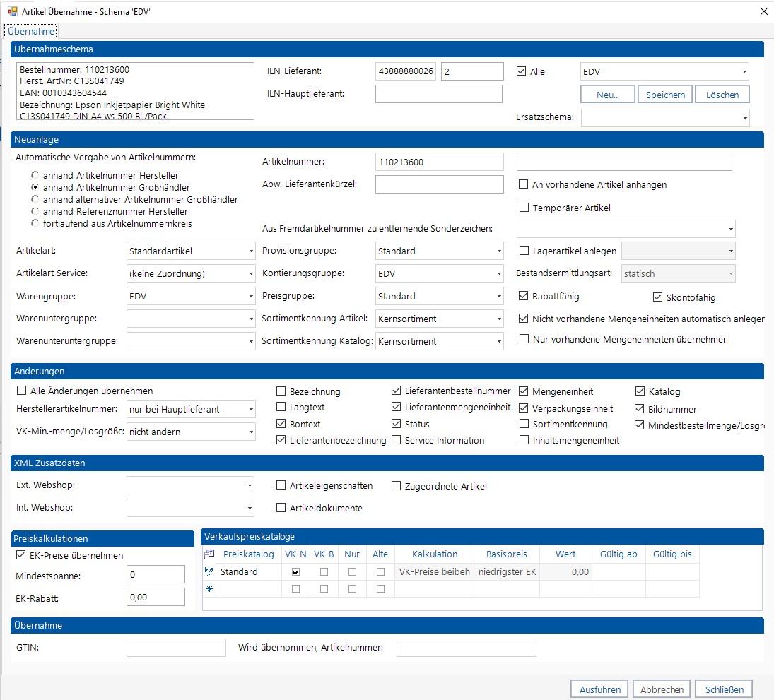Image resolution: width=774 pixels, height=700 pixels.
Task: Open the Warengruppe dropdown
Action: 251,296
